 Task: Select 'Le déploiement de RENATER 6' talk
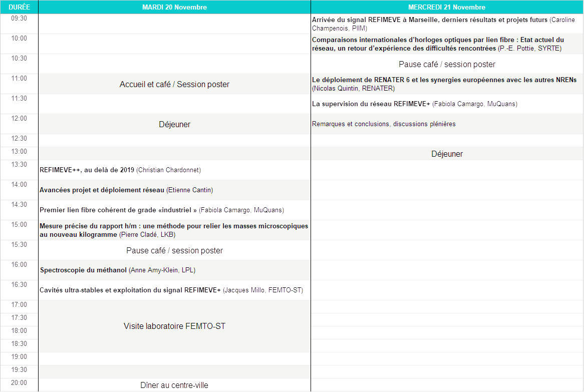(447, 84)
